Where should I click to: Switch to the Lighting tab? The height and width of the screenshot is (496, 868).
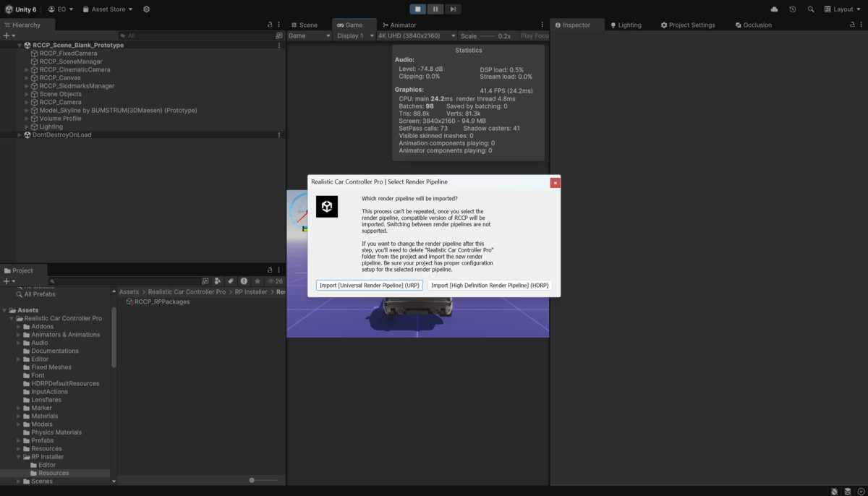626,25
